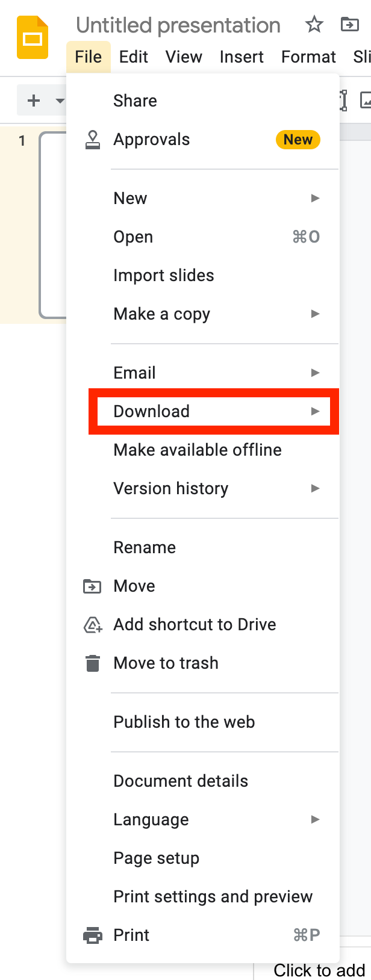Open the new slide layout dropdown arrow
371x980 pixels.
click(x=60, y=101)
